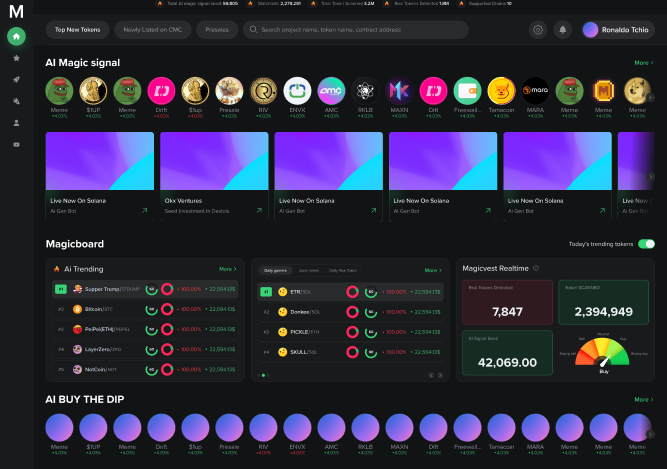
Task: Click ETR emoji icon in Daily gainers
Action: pyautogui.click(x=282, y=292)
